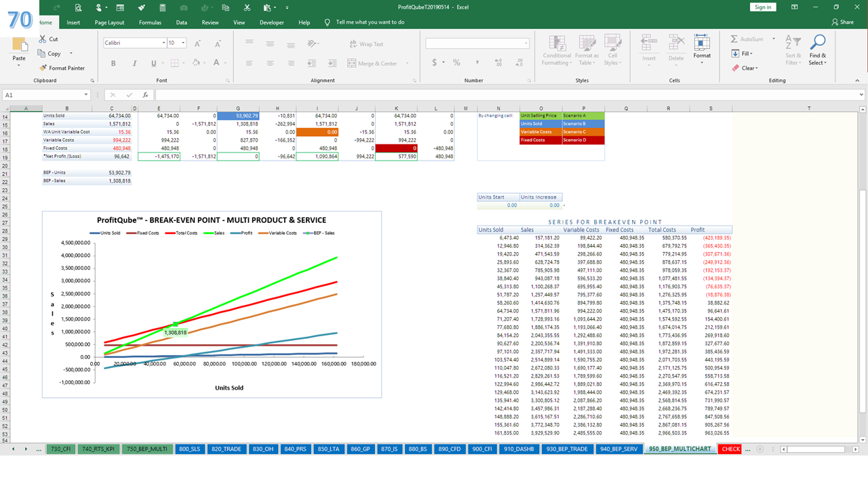Click the Cut scissors button in Clipboard
The width and height of the screenshot is (868, 488).
(49, 39)
